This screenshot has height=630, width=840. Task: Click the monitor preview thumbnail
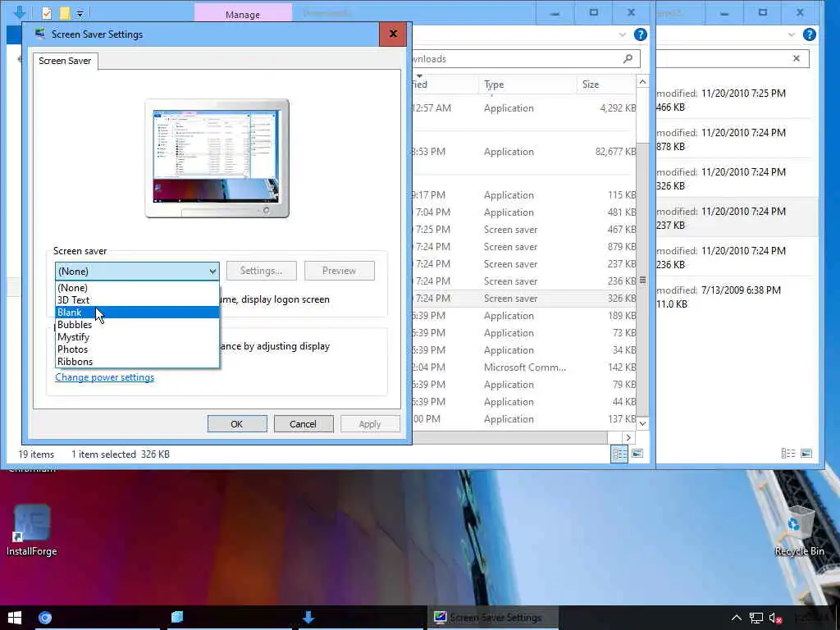(217, 158)
